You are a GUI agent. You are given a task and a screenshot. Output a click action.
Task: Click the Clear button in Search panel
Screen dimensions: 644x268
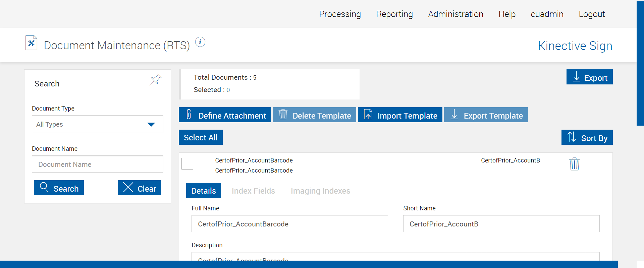(x=140, y=188)
